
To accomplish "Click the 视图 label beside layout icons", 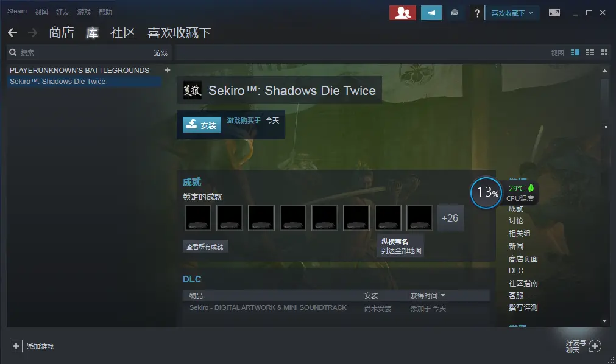I will click(x=558, y=52).
